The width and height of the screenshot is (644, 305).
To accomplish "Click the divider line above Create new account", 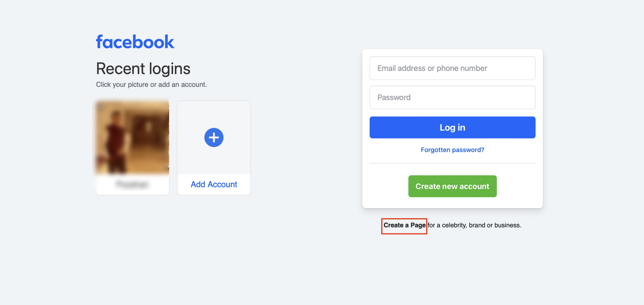I will click(x=452, y=163).
